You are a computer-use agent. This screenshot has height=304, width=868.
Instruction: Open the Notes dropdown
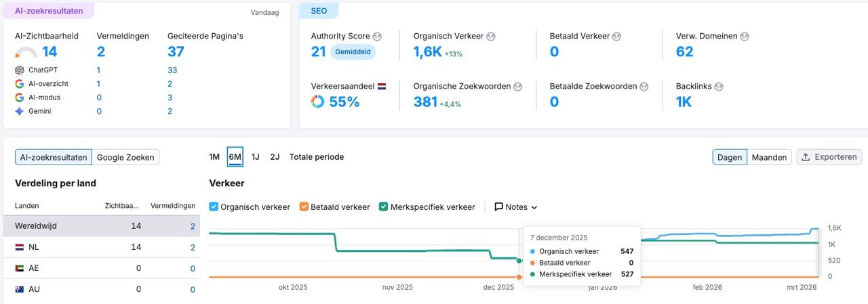click(x=515, y=207)
